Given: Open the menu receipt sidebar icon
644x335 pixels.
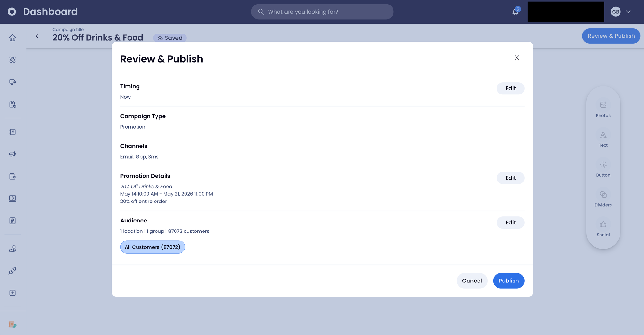Looking at the screenshot, I should click(x=13, y=221).
